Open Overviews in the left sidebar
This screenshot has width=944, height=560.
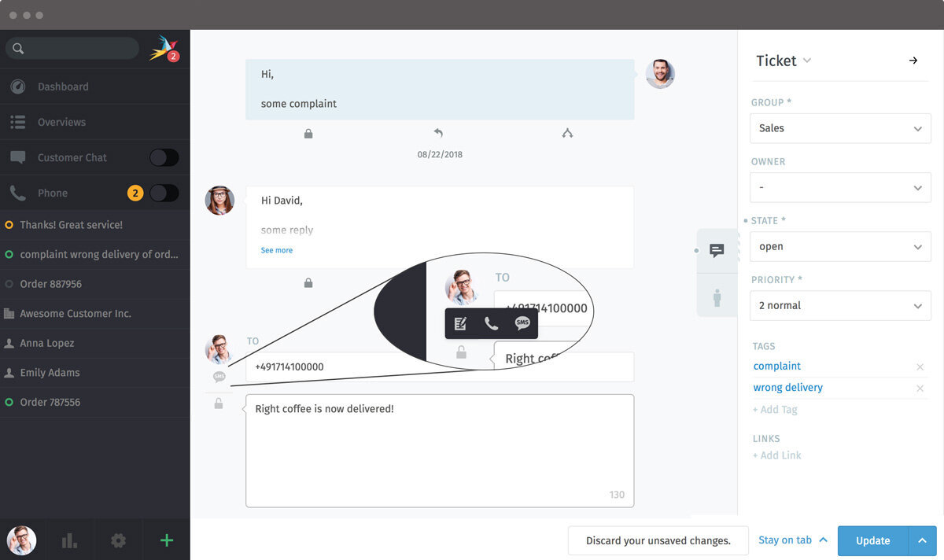point(61,122)
